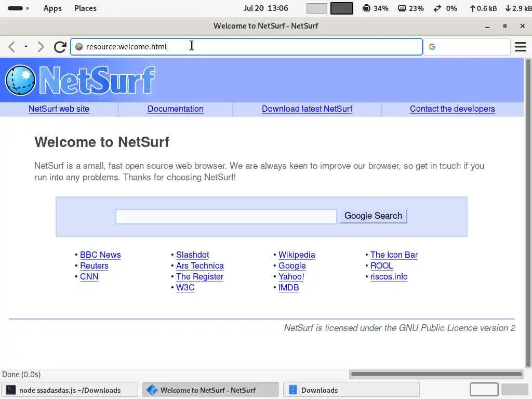Focus the URL address bar

(246, 46)
